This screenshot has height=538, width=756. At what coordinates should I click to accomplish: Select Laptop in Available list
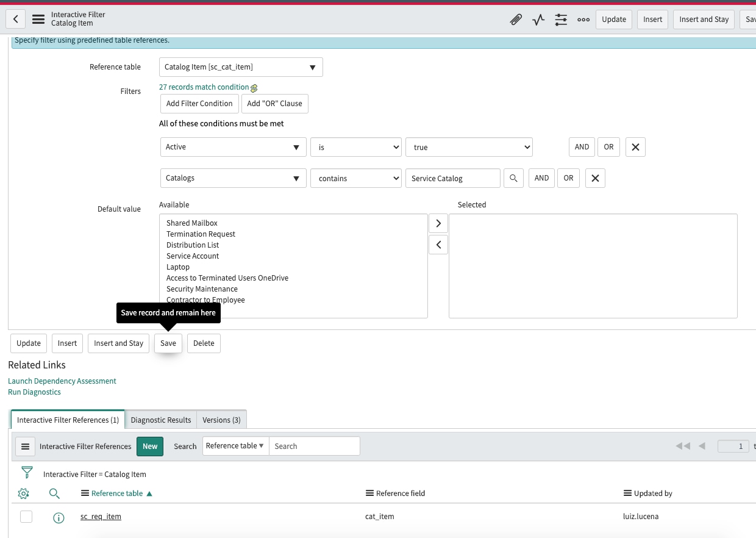pyautogui.click(x=178, y=267)
